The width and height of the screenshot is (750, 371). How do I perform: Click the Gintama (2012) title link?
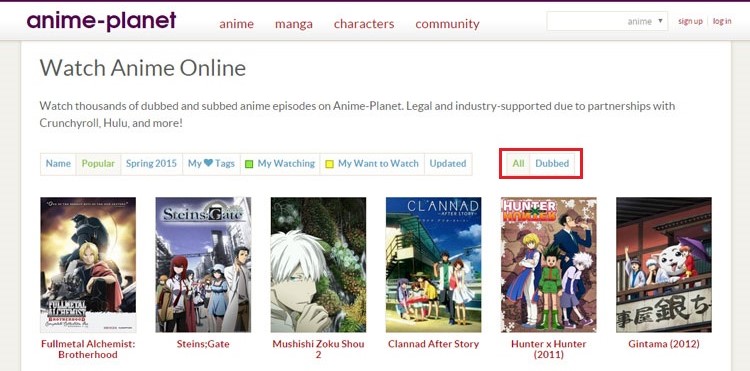tap(664, 344)
